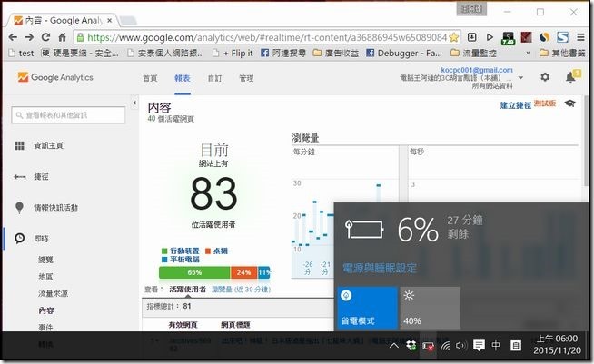Select 地區 under realtime reports
594x364 pixels.
pyautogui.click(x=45, y=277)
